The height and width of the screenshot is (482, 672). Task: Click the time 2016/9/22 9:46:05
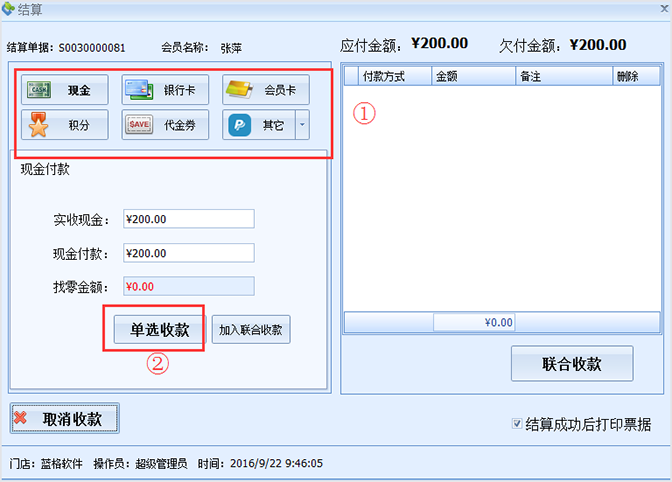(276, 464)
